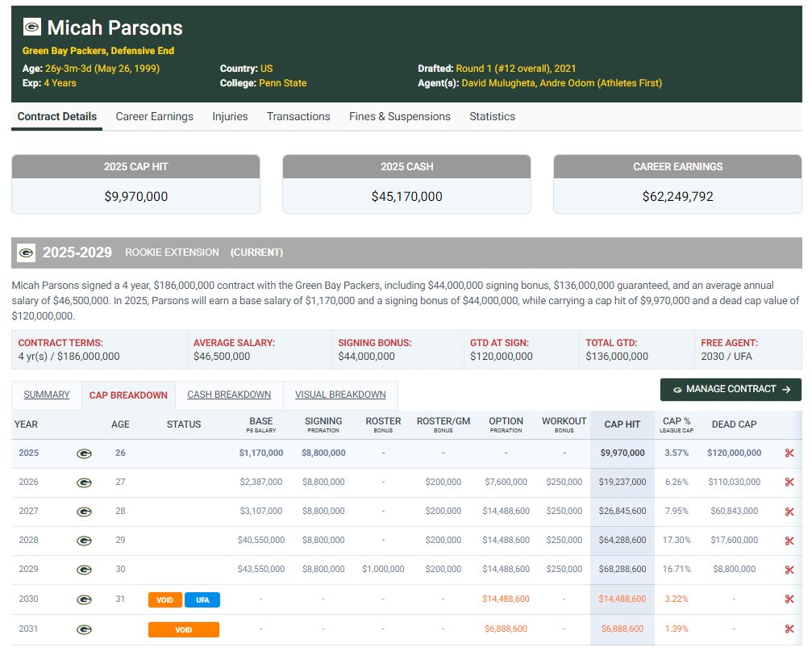Click the BASE P5 SALARY column header

pos(261,424)
